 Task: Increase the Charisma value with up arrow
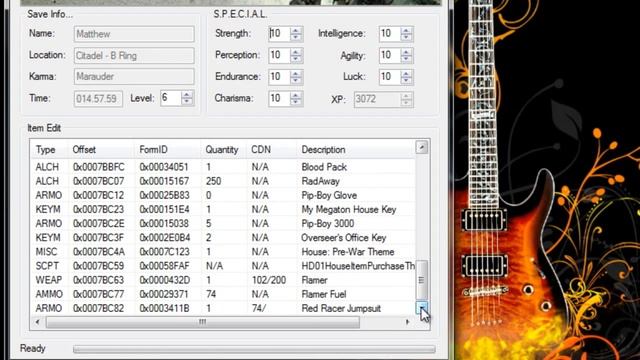296,96
